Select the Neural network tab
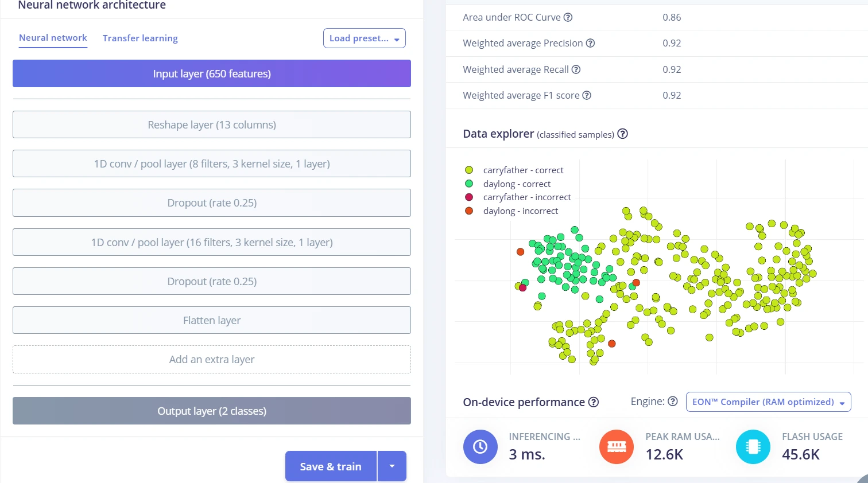 [x=53, y=38]
